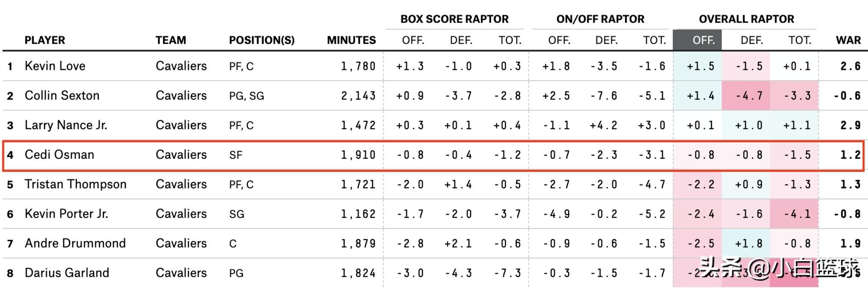Screen dimensions: 868x288
Task: Click Collin Sexton's name
Action: [x=62, y=95]
